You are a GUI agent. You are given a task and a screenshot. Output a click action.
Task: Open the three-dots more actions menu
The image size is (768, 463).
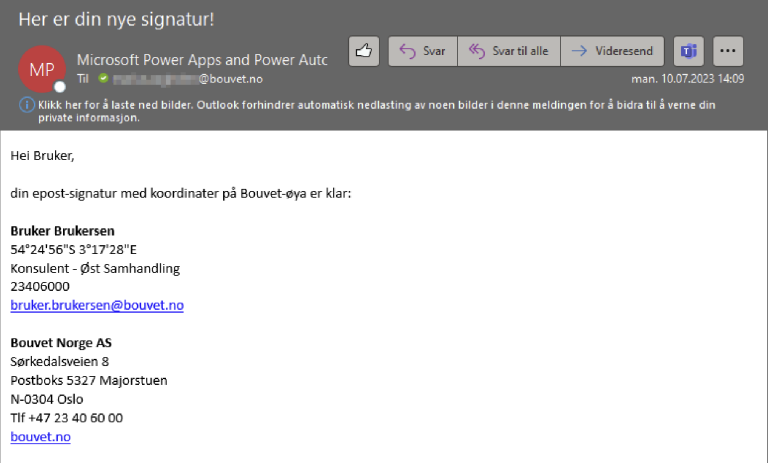[728, 51]
